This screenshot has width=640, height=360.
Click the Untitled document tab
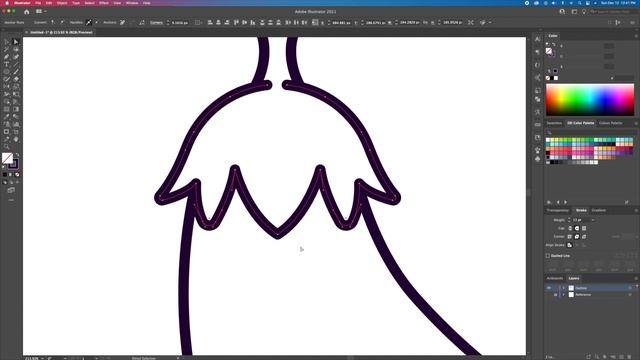click(61, 32)
